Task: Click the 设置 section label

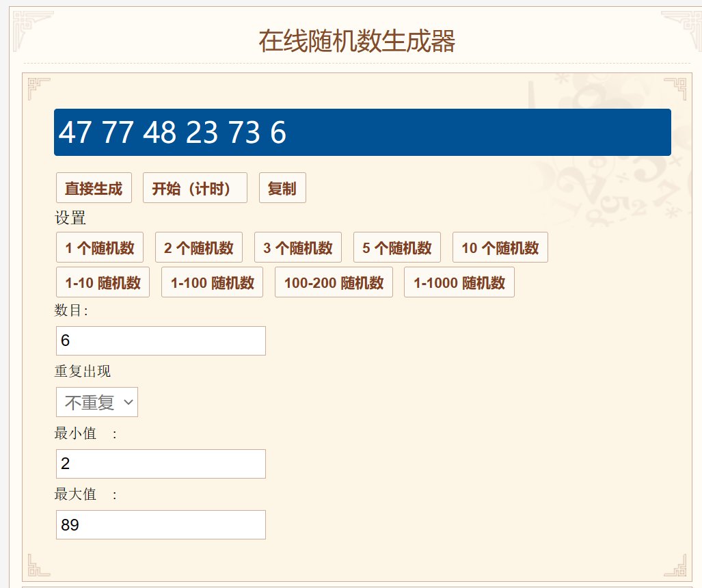Action: pos(70,217)
